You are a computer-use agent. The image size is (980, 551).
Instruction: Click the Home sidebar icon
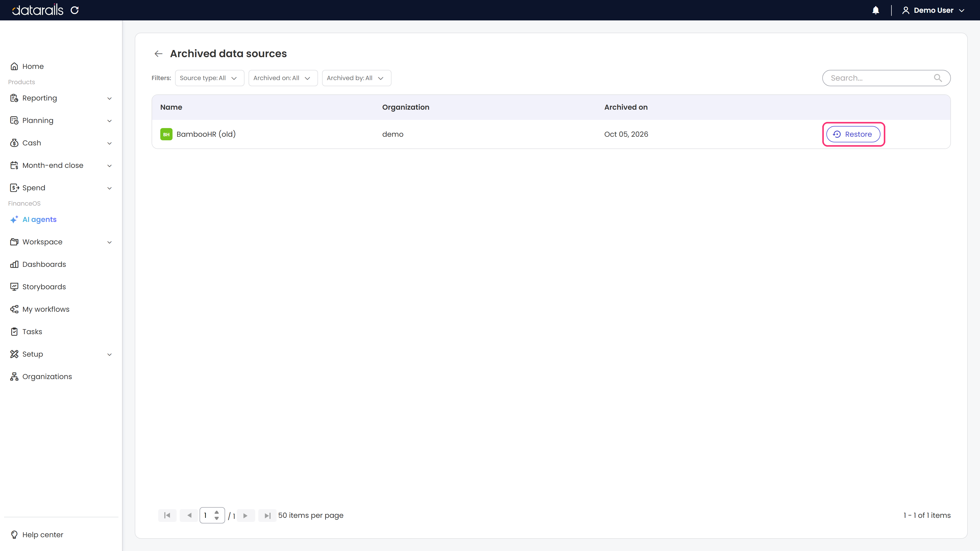coord(14,66)
